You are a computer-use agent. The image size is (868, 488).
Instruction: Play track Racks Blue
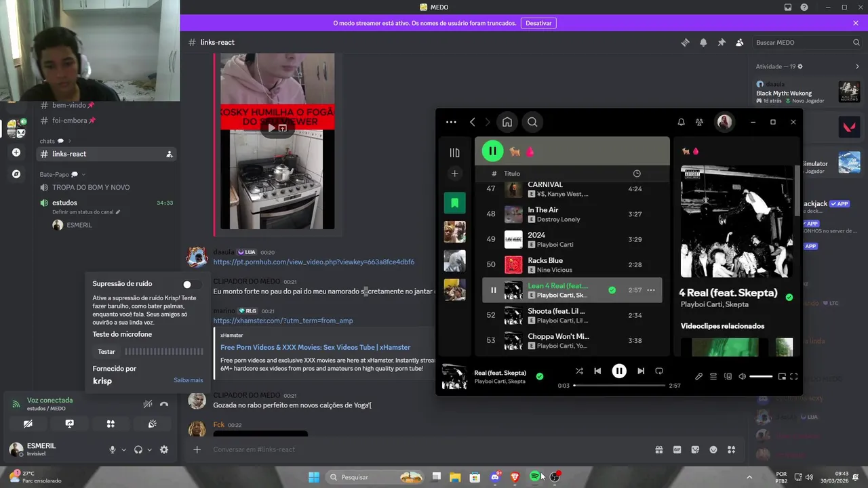[x=572, y=265]
